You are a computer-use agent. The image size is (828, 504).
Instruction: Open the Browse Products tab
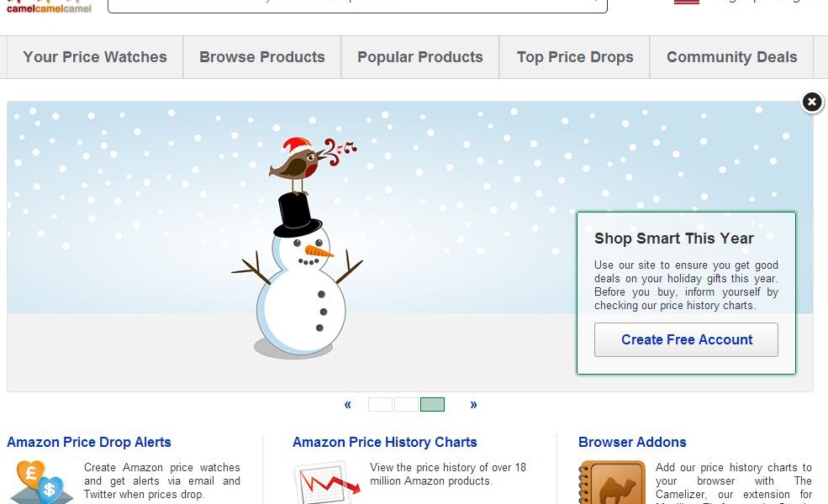[262, 57]
